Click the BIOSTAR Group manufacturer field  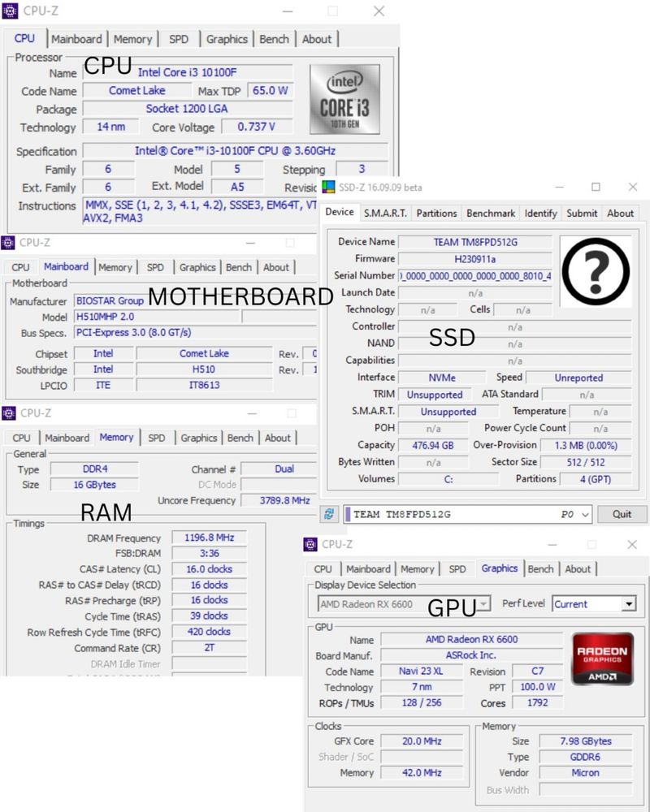195,301
